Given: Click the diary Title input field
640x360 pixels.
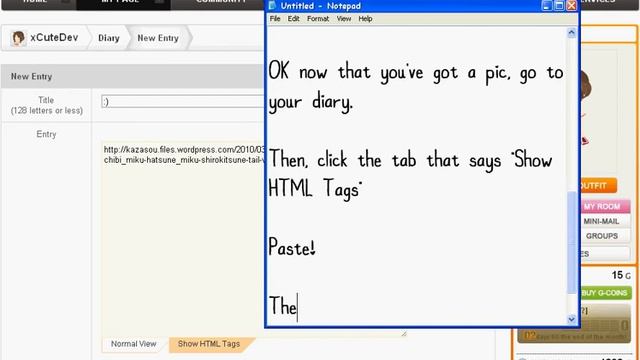Looking at the screenshot, I should click(x=183, y=102).
